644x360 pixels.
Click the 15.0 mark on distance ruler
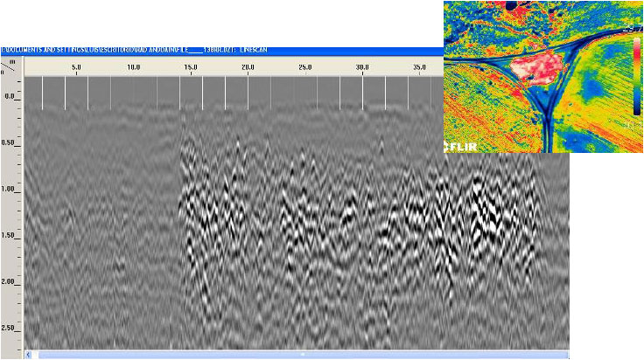[x=191, y=66]
